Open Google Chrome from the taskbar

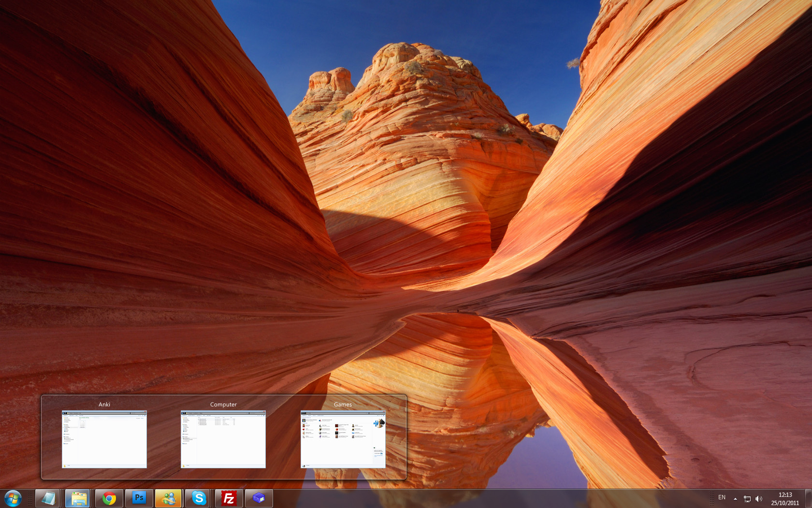pos(109,497)
